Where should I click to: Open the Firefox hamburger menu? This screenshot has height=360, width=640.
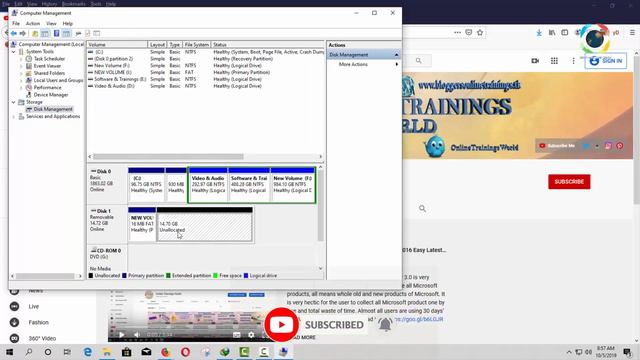click(632, 33)
